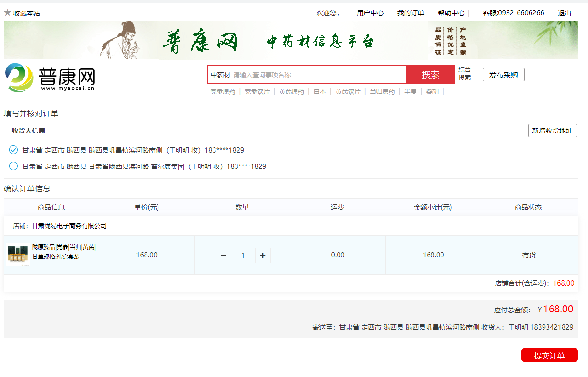Open 帮助中心 in the top navigation
The height and width of the screenshot is (377, 588).
[451, 13]
